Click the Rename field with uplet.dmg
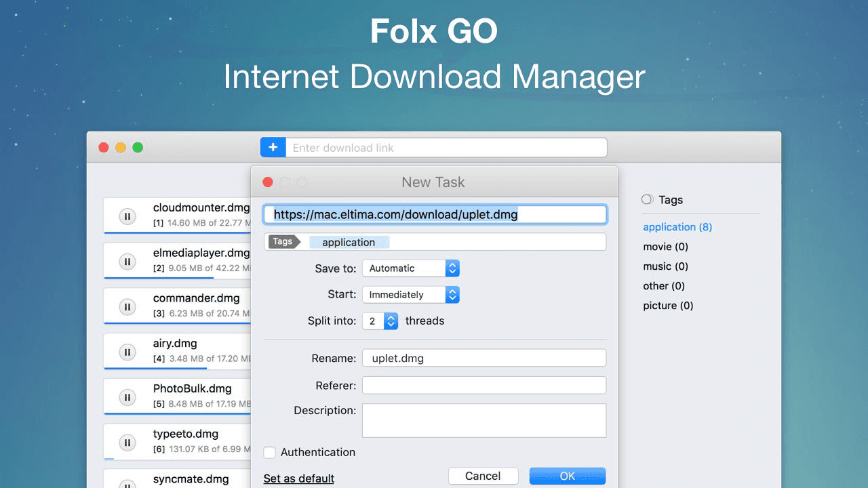The width and height of the screenshot is (868, 488). click(484, 358)
